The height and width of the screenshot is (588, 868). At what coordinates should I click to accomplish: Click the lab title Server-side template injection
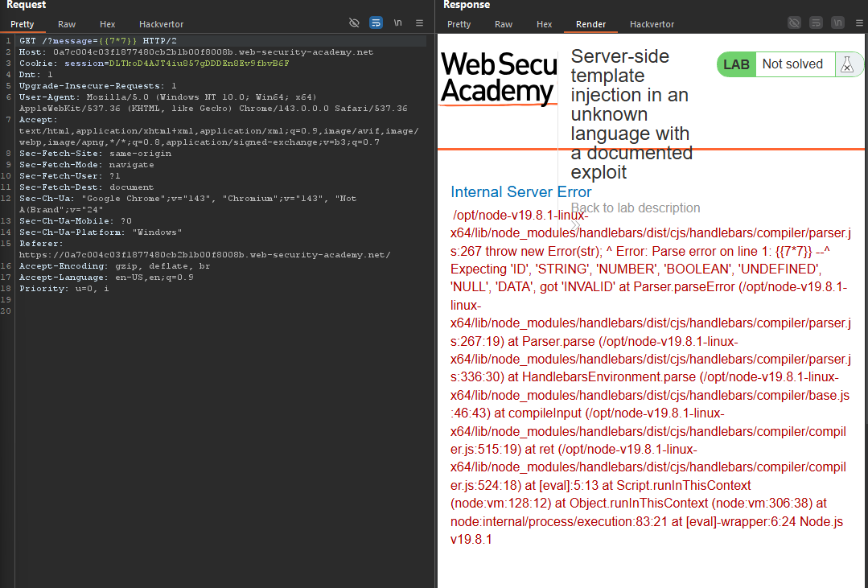coord(631,114)
